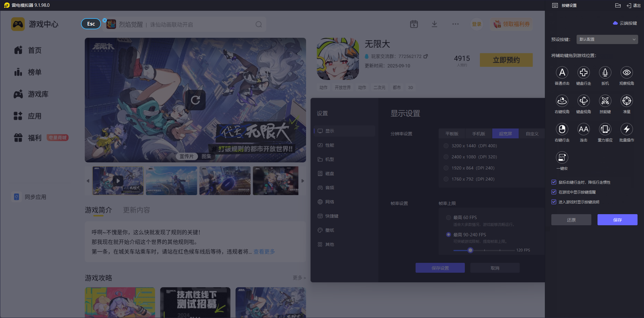Click 取消 in display settings
Viewport: 644px width, 318px height.
(495, 268)
